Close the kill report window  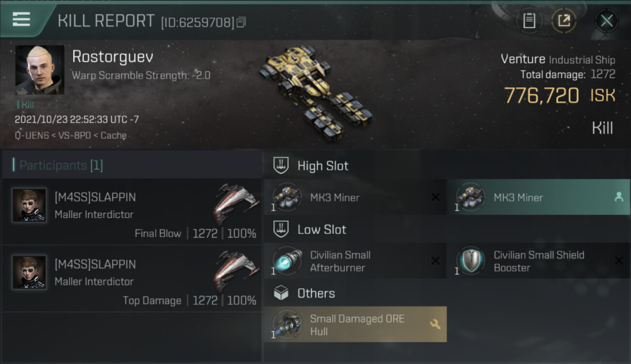pos(606,21)
